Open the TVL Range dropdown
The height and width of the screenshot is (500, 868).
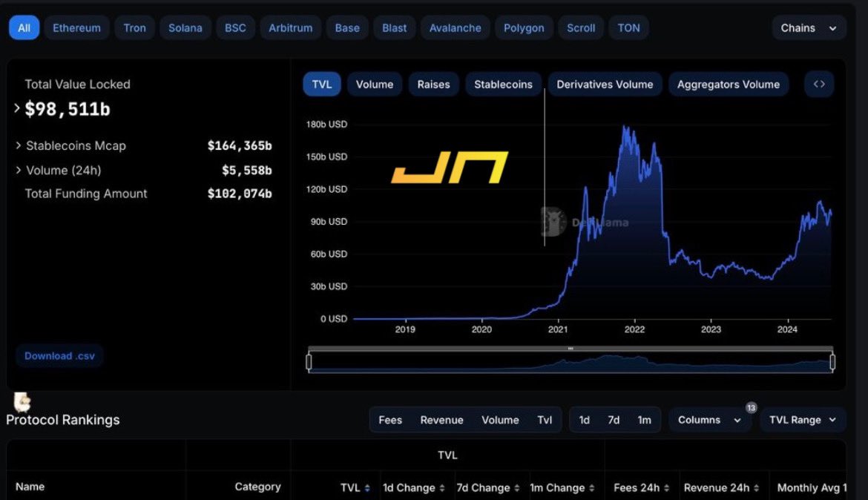(803, 420)
